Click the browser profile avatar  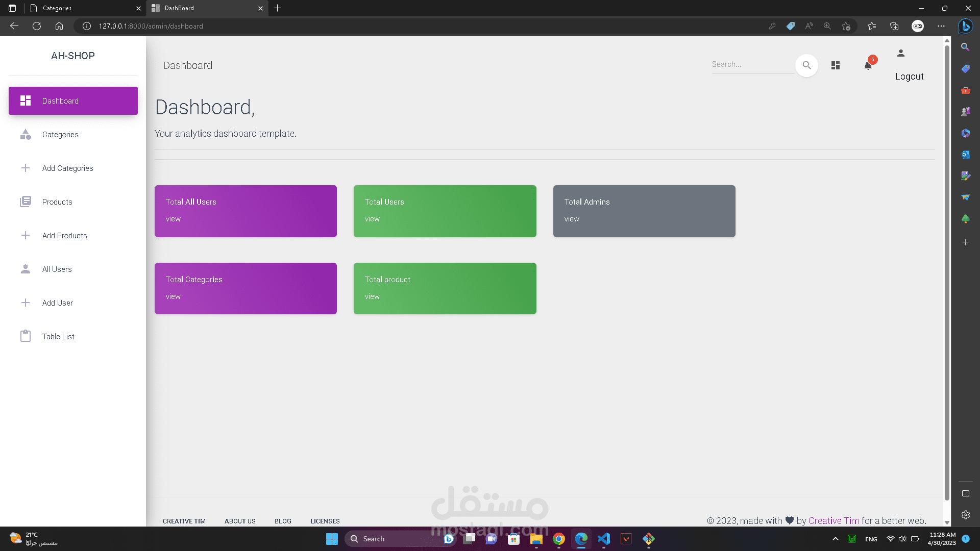918,26
